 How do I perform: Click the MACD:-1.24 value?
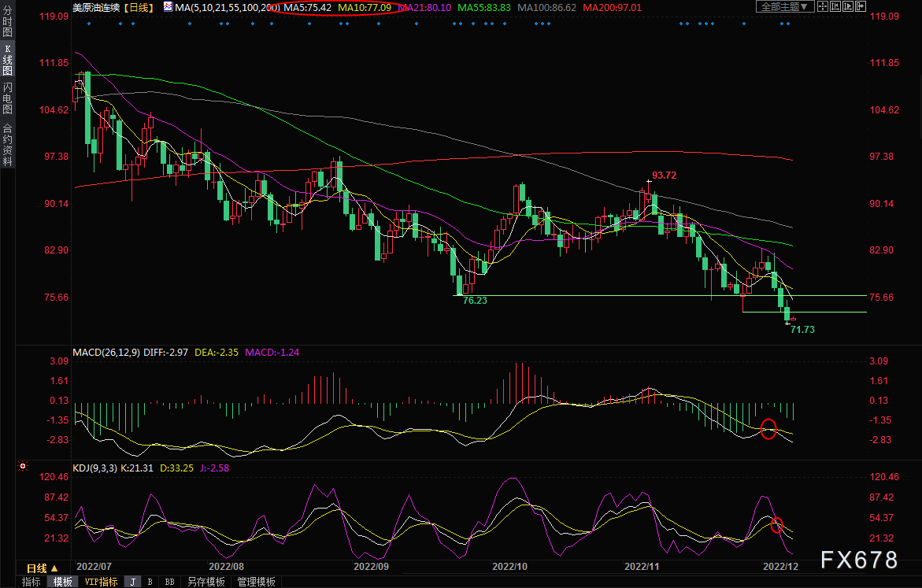coord(272,352)
